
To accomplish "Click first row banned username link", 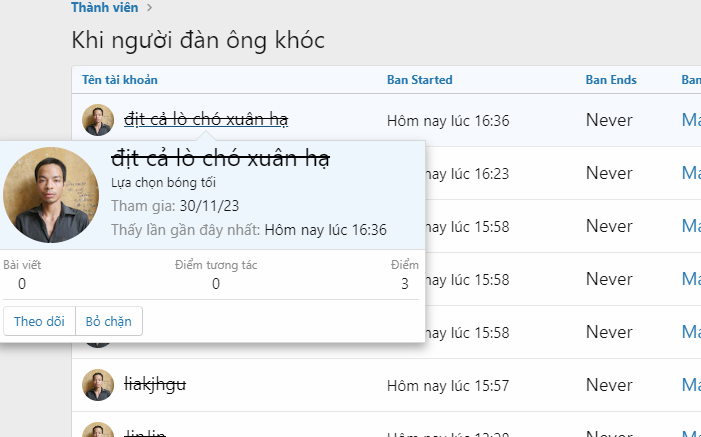I will [x=206, y=120].
